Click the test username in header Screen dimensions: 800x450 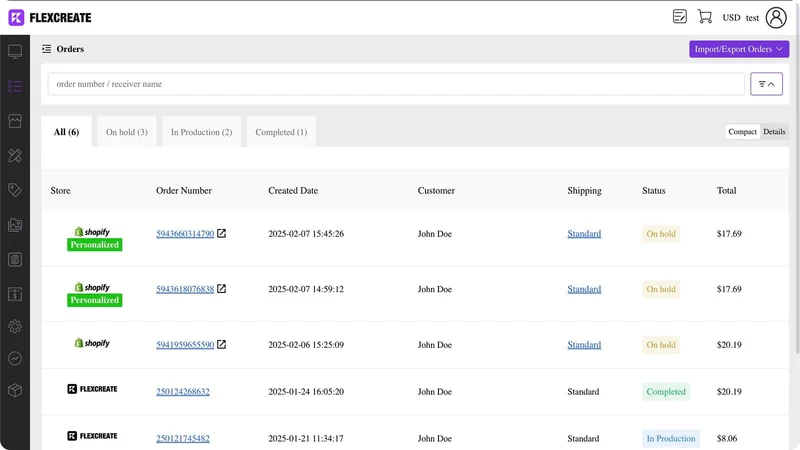[x=752, y=18]
